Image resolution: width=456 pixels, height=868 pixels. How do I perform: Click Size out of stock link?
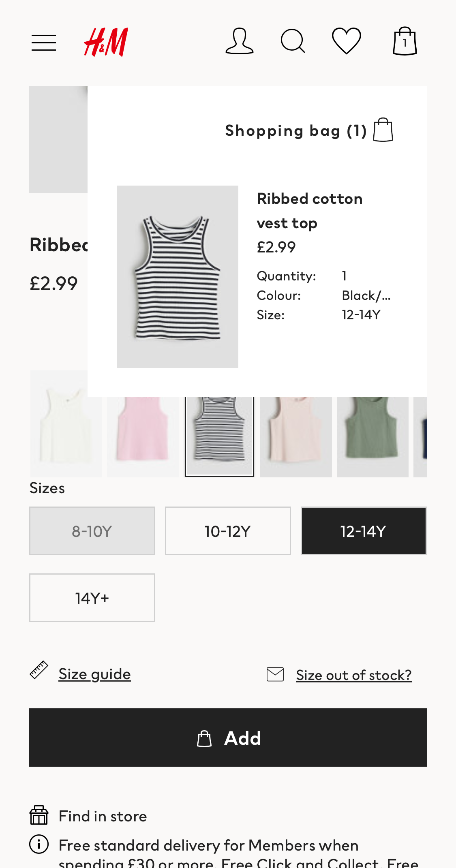353,675
